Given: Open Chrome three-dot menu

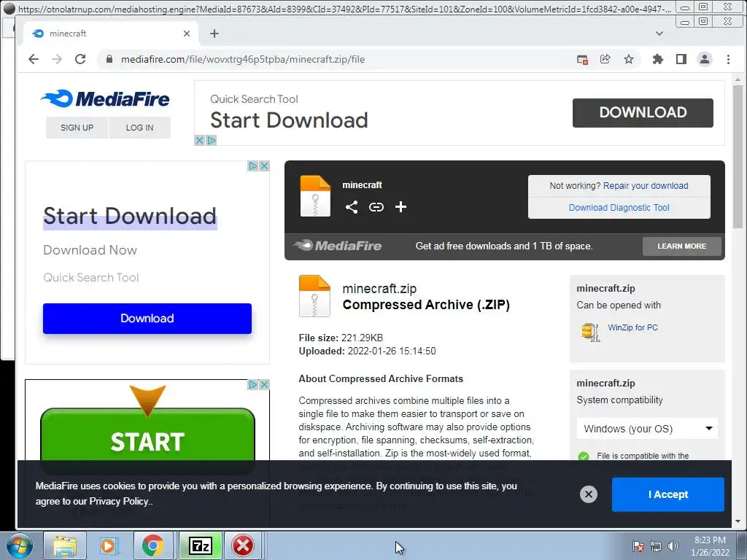Looking at the screenshot, I should [x=728, y=59].
